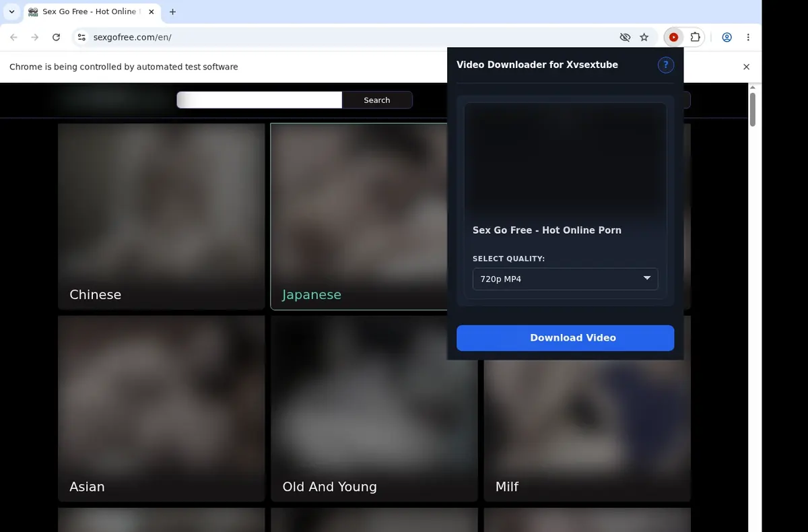Click the scrollbar up arrow
The width and height of the screenshot is (808, 532).
(753, 88)
